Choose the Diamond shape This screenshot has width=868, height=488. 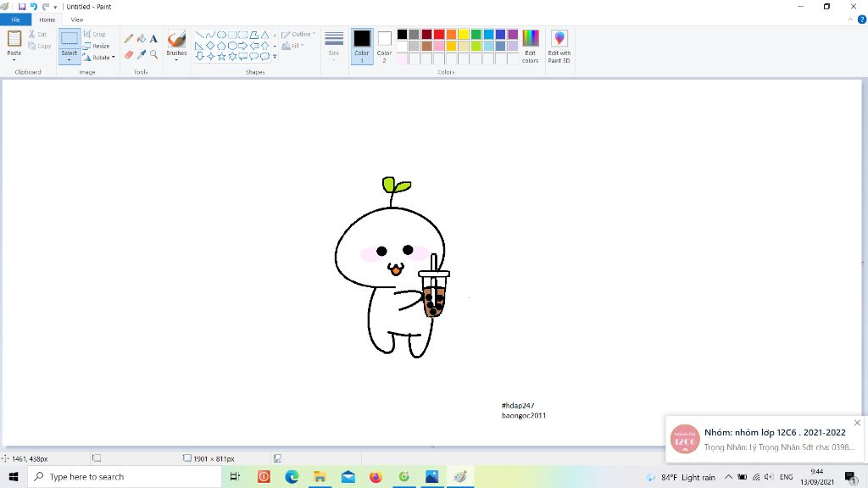pyautogui.click(x=210, y=46)
